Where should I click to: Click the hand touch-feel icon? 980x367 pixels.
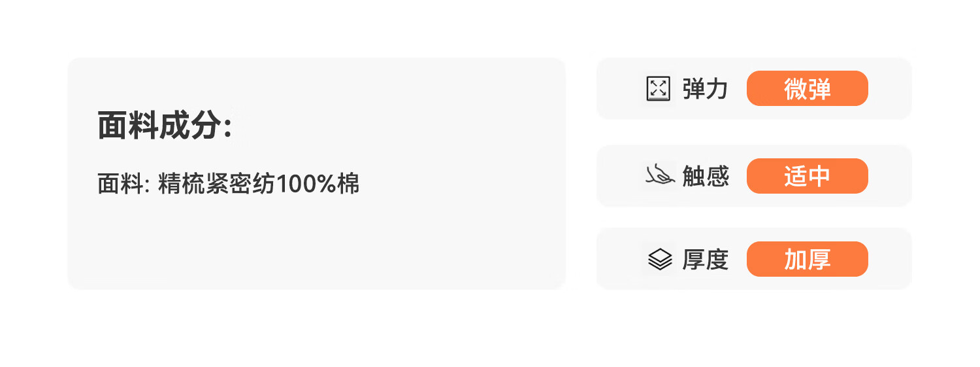point(659,175)
